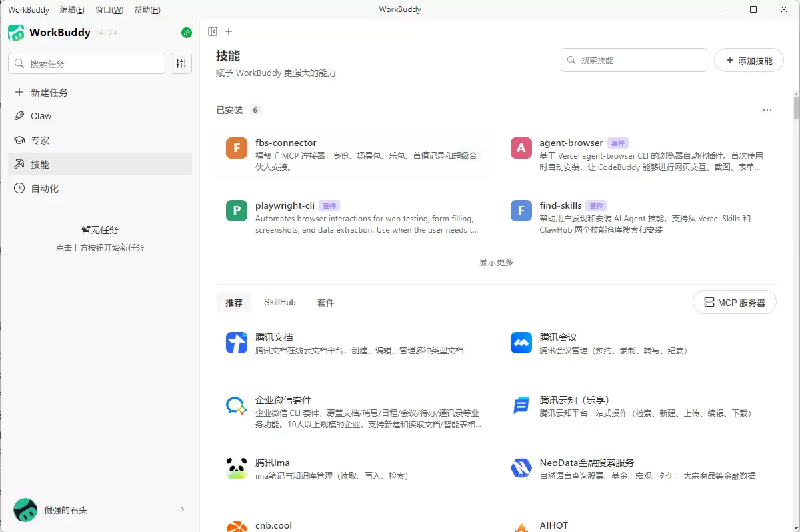The width and height of the screenshot is (800, 532).
Task: Switch to the 推荐 tab
Action: [x=234, y=303]
